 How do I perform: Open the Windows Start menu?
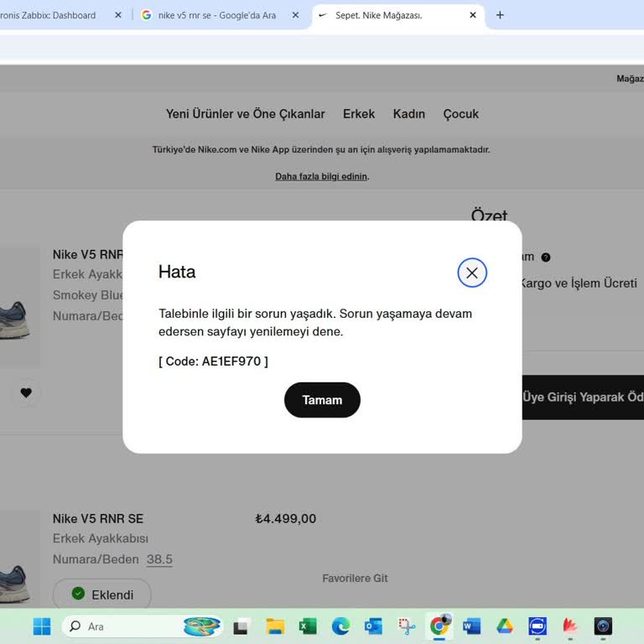(x=41, y=626)
